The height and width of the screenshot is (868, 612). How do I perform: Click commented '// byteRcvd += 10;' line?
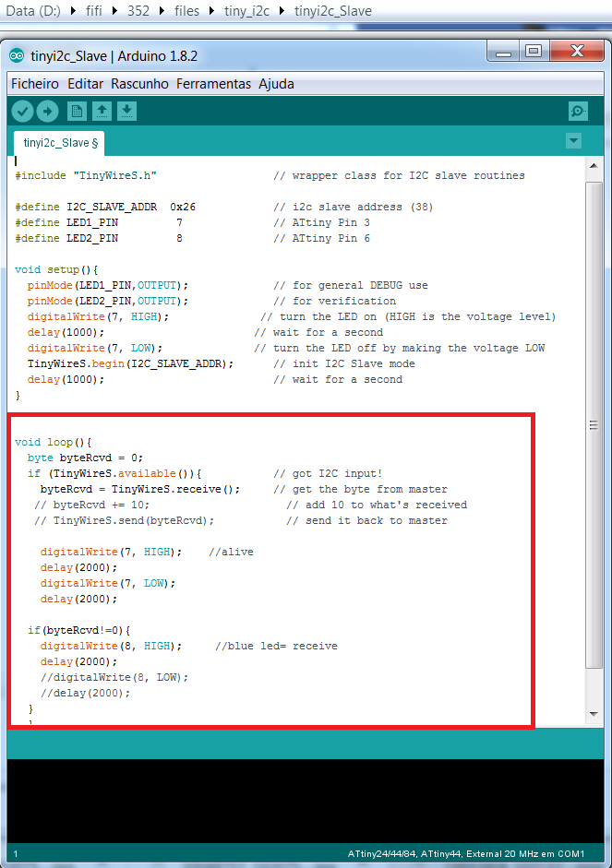[92, 505]
